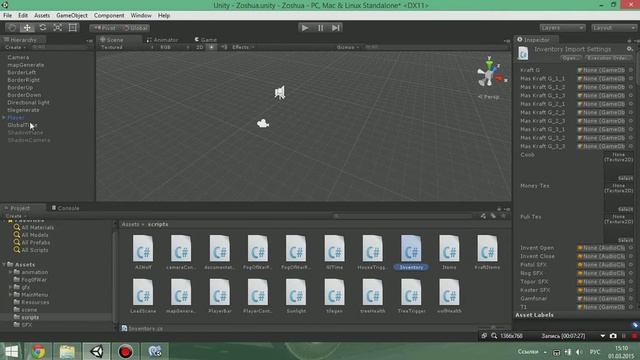The width and height of the screenshot is (640, 360).
Task: Select the Items C# script
Action: point(449,251)
